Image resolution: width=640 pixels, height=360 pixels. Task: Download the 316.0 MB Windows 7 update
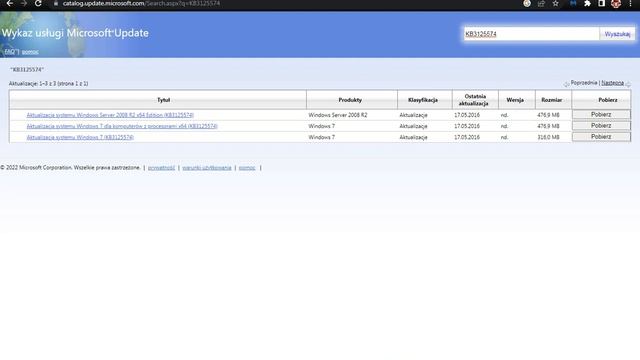pos(601,137)
